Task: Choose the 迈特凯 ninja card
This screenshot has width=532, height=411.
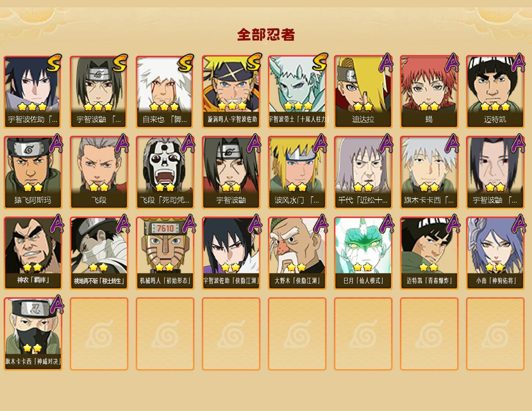Action: [x=495, y=92]
